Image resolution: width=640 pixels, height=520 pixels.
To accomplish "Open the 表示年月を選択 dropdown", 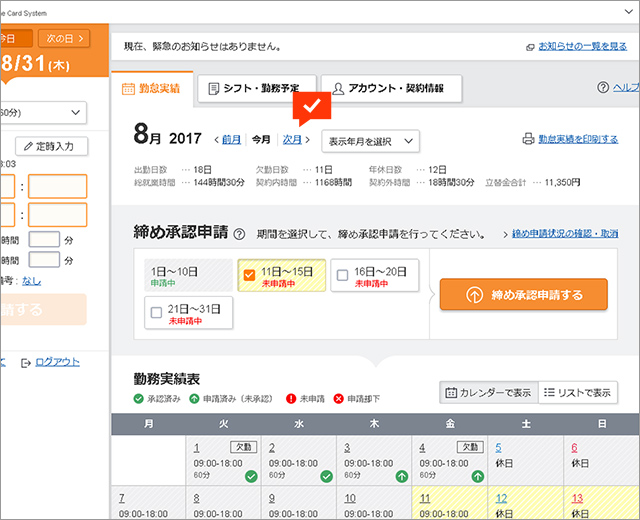I will [x=370, y=141].
